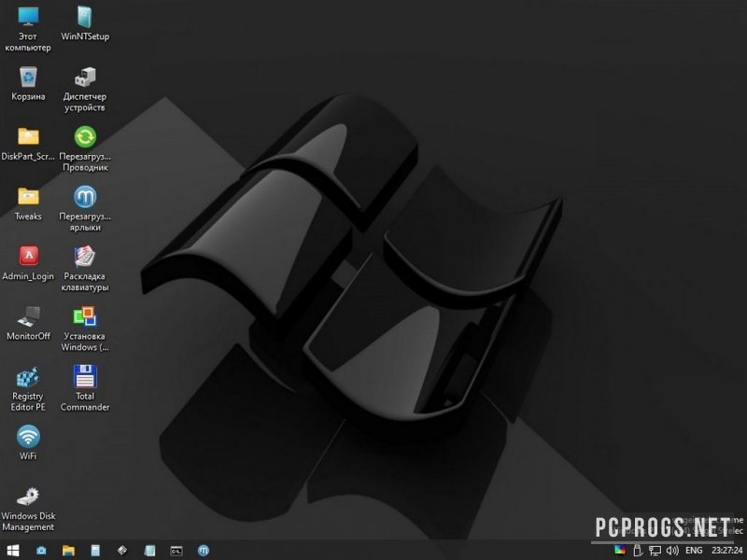Screen dimensions: 747x560
Task: Click the colorful tray icon
Action: coord(619,551)
